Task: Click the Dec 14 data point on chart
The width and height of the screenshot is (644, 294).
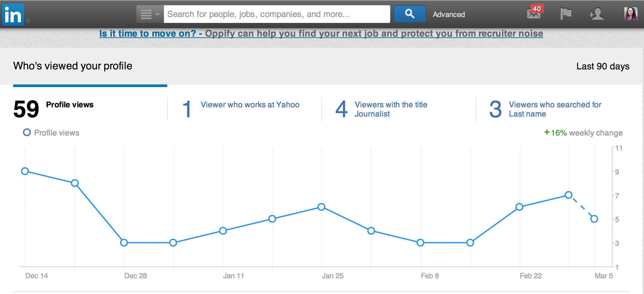Action: click(x=25, y=171)
